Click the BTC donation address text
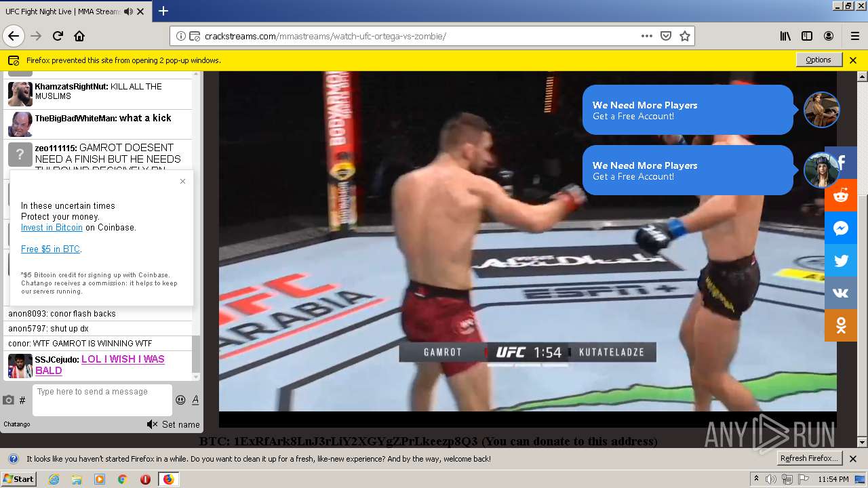The image size is (868, 488). pos(428,441)
